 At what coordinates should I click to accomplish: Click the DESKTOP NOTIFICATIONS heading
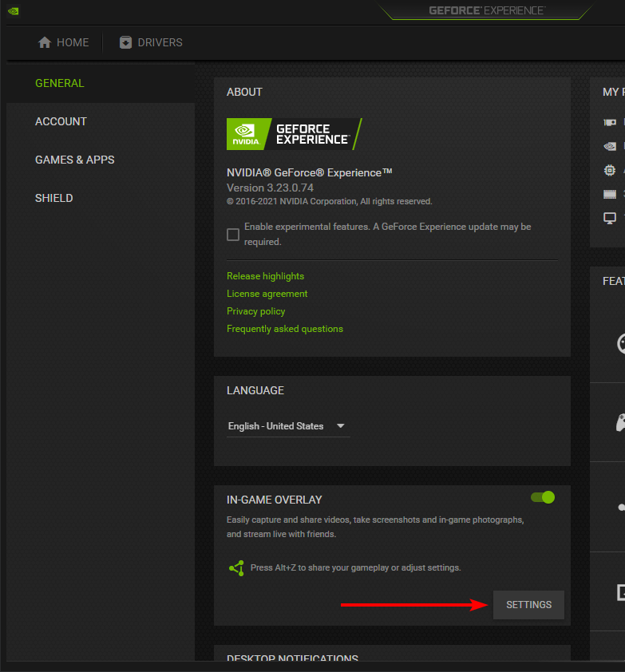point(292,658)
